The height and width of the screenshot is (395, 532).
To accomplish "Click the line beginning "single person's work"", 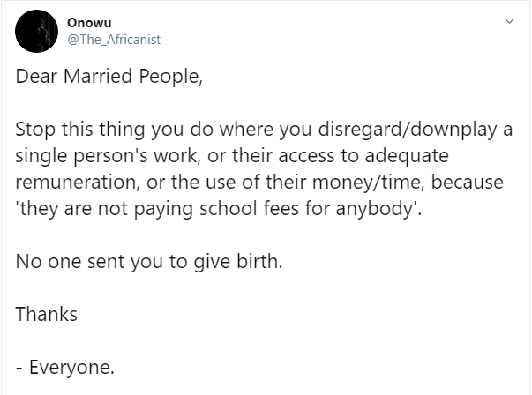I will tap(232, 156).
